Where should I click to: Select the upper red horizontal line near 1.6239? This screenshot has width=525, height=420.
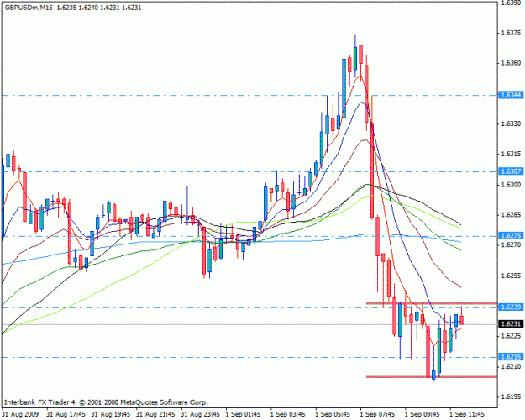pyautogui.click(x=432, y=303)
